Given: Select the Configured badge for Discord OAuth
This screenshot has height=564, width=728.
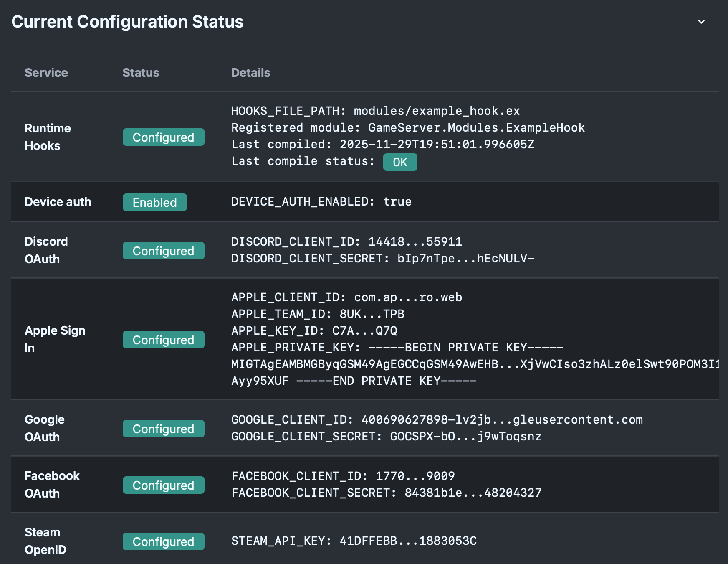Looking at the screenshot, I should [163, 251].
